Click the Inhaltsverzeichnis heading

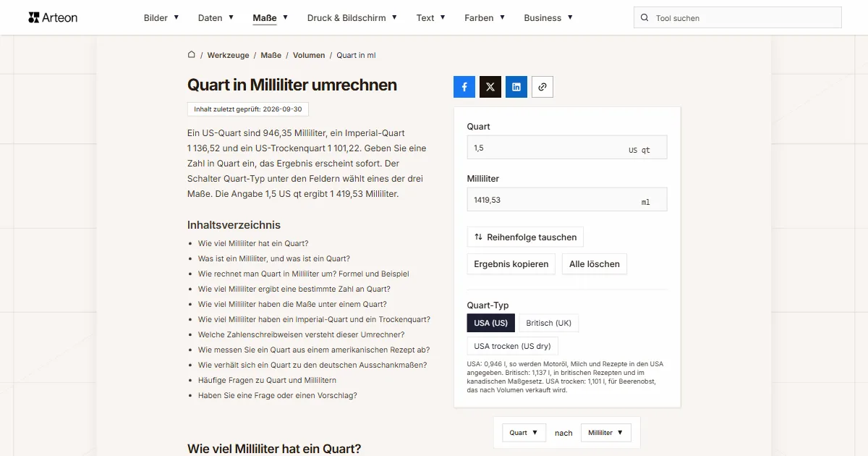234,225
